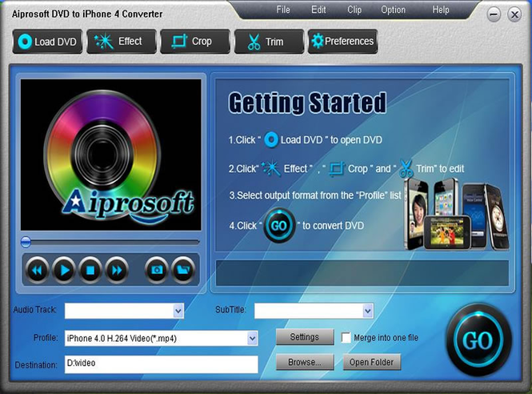The height and width of the screenshot is (394, 532).
Task: Open snapshot folder with the folder icon
Action: coord(183,271)
